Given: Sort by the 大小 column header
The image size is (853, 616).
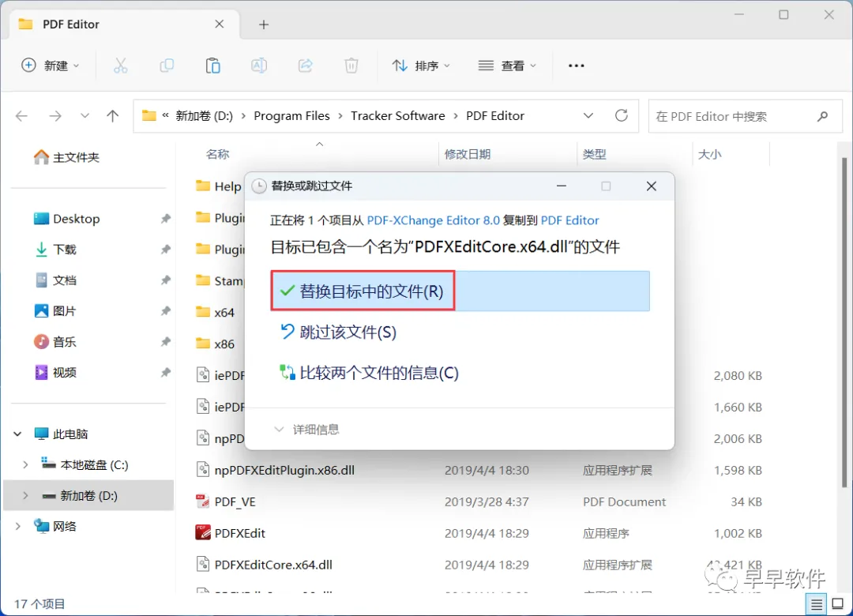Looking at the screenshot, I should pos(709,155).
